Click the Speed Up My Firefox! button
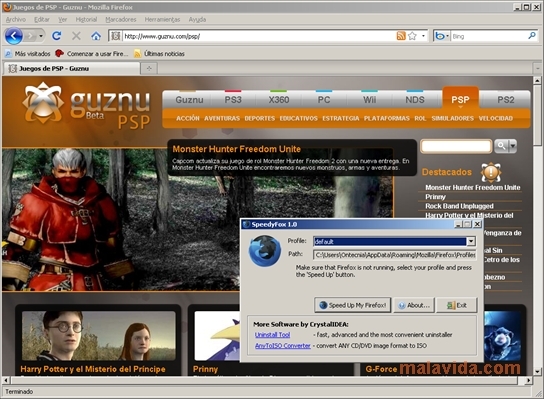The width and height of the screenshot is (544, 399). (x=352, y=305)
